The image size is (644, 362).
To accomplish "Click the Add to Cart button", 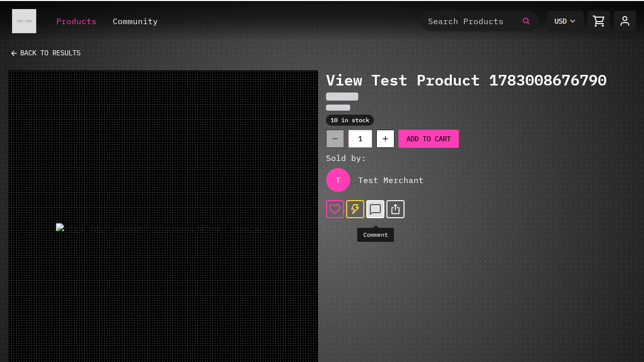I will [429, 139].
